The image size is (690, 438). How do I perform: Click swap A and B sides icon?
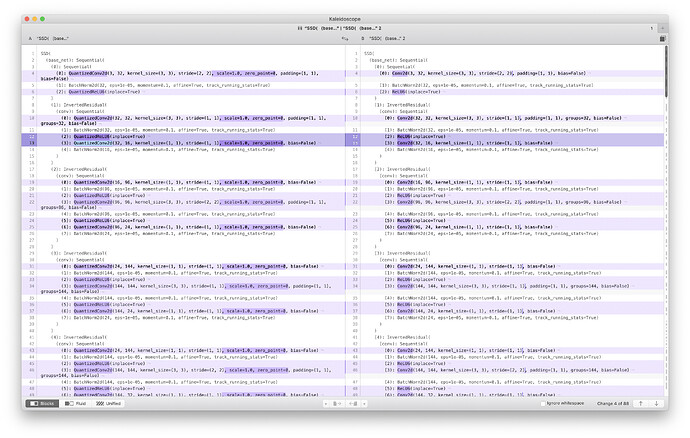[345, 40]
